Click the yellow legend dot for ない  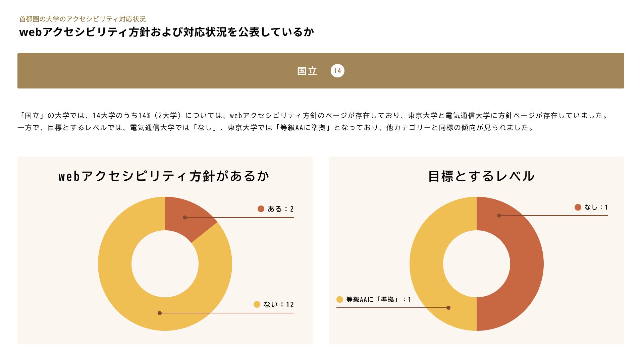pyautogui.click(x=257, y=304)
